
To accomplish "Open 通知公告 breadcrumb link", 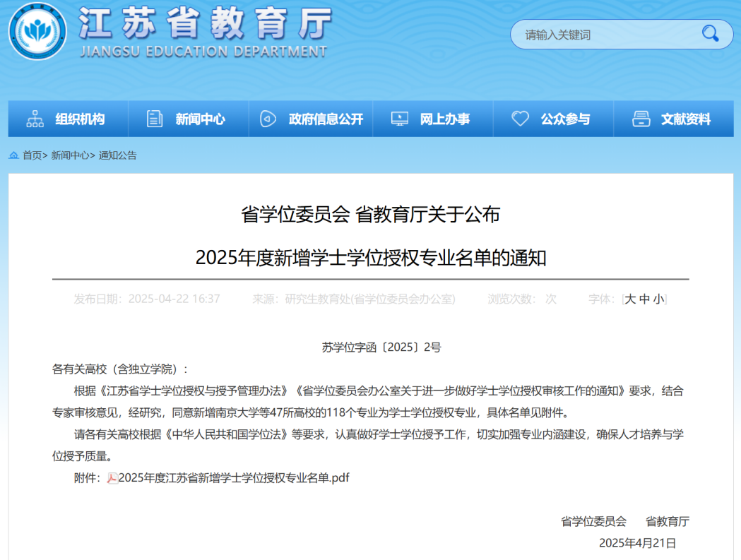I will coord(117,155).
